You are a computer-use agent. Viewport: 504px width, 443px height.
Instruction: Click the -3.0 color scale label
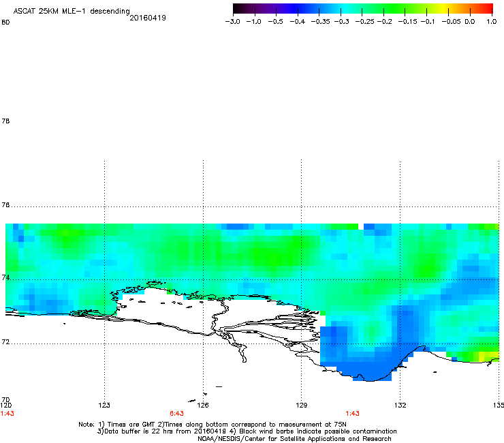233,22
